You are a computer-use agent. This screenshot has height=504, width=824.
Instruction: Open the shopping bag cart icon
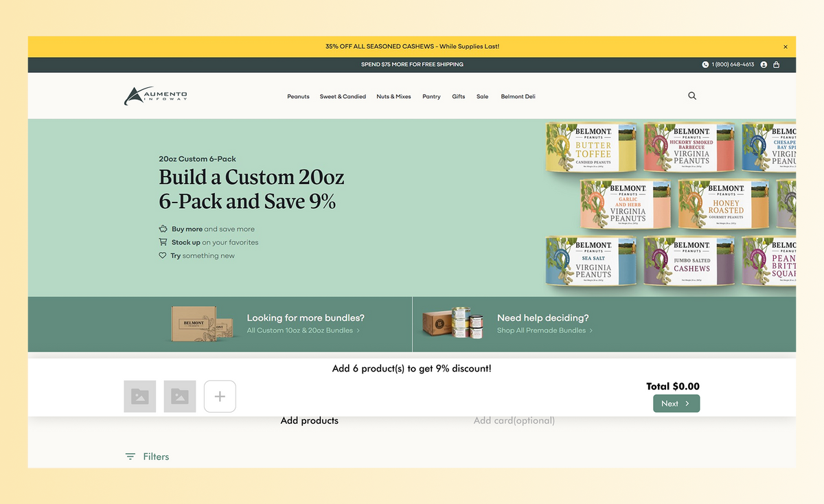click(x=777, y=65)
